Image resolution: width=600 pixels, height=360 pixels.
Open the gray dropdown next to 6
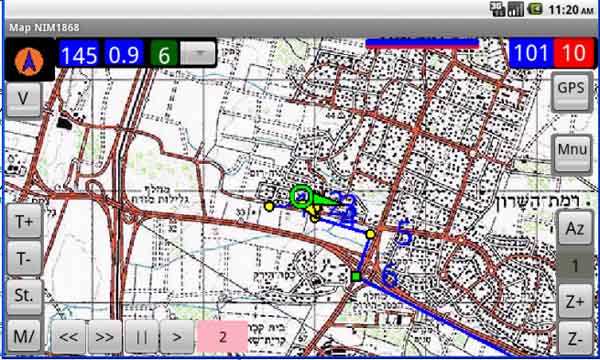tap(198, 53)
